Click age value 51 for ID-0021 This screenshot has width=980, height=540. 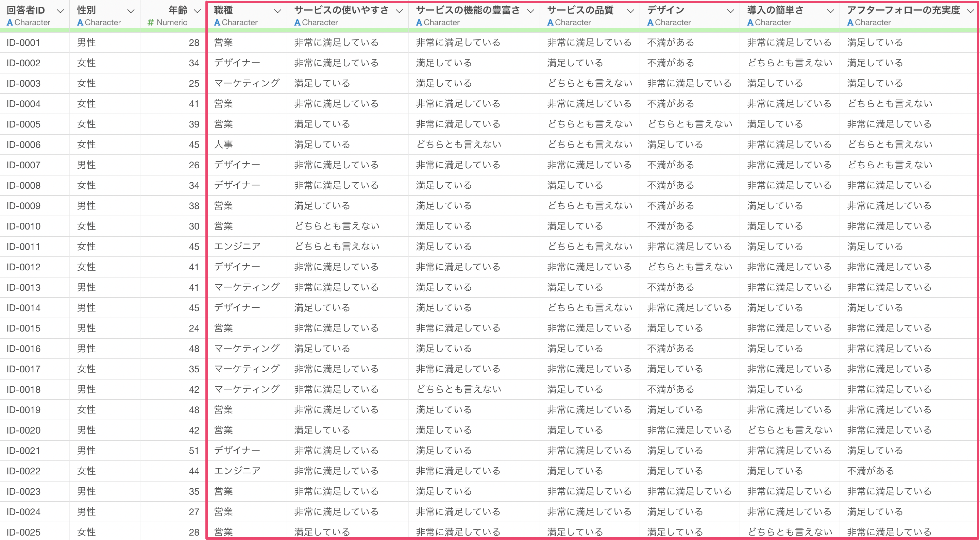(x=194, y=451)
